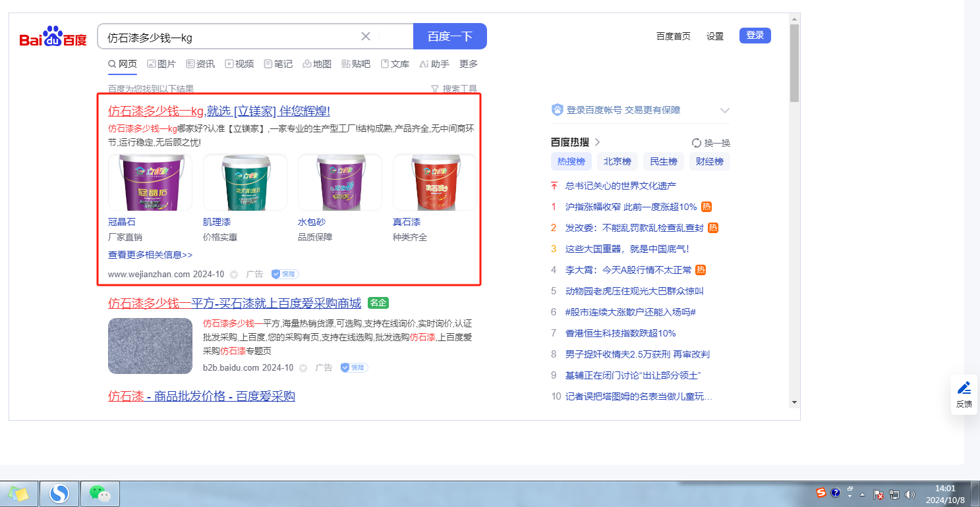Open hot search 动物园老虎压住观光大巴群众惊叫

coord(635,291)
